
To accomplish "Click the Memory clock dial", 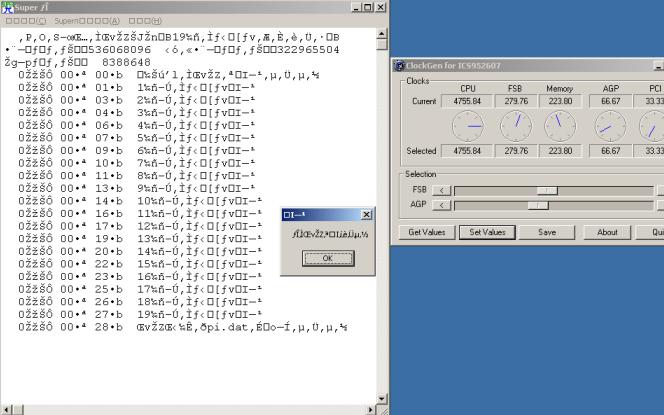I will pyautogui.click(x=560, y=125).
